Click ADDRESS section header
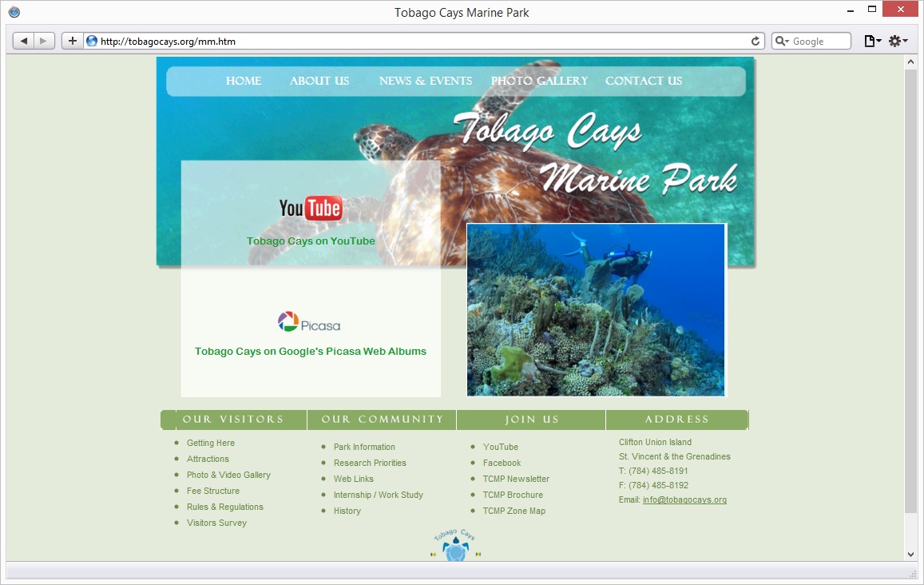Image resolution: width=924 pixels, height=585 pixels. pos(676,420)
